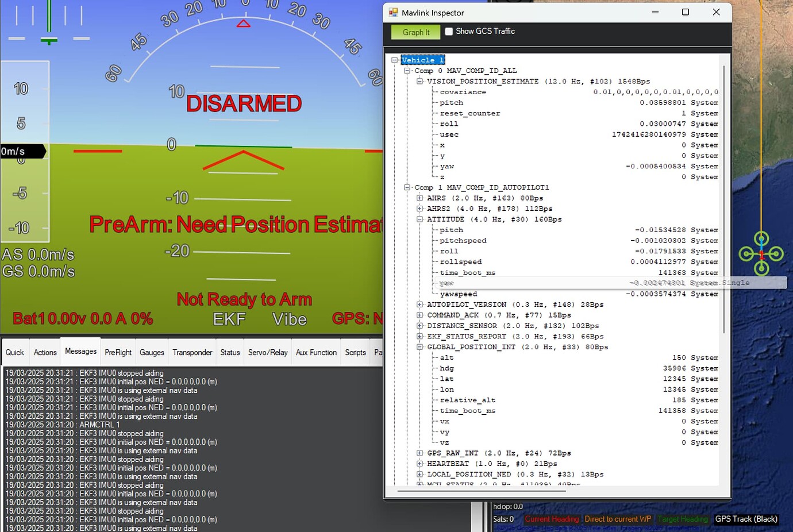This screenshot has width=793, height=532.
Task: Select the Vehicle 1 tree item
Action: 422,60
